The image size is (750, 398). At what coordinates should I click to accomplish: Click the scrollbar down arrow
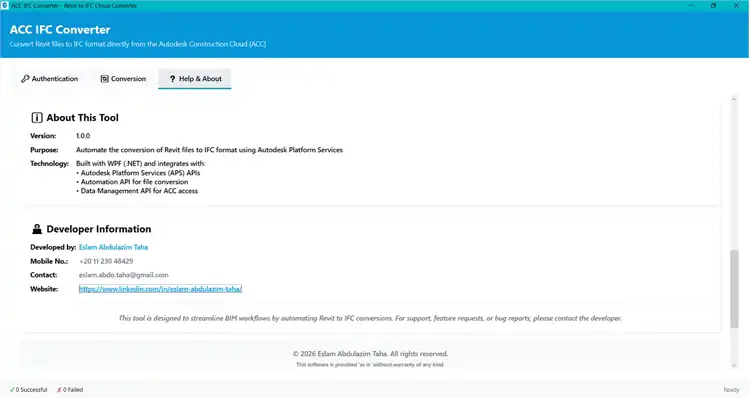tap(734, 366)
